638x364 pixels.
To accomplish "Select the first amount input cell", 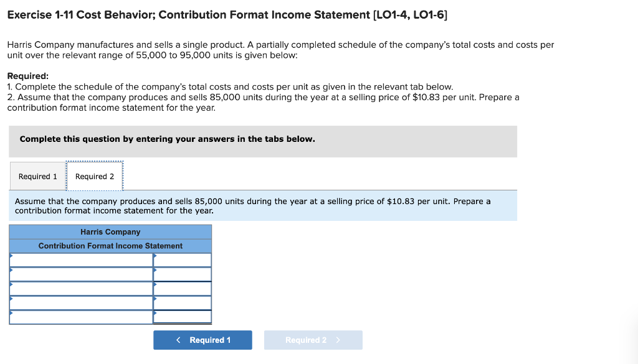I will (x=184, y=260).
